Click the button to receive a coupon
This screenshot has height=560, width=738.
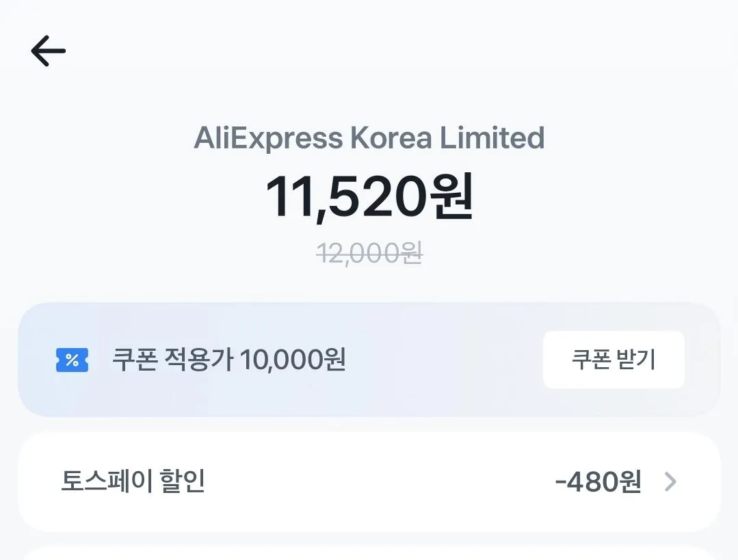point(613,358)
